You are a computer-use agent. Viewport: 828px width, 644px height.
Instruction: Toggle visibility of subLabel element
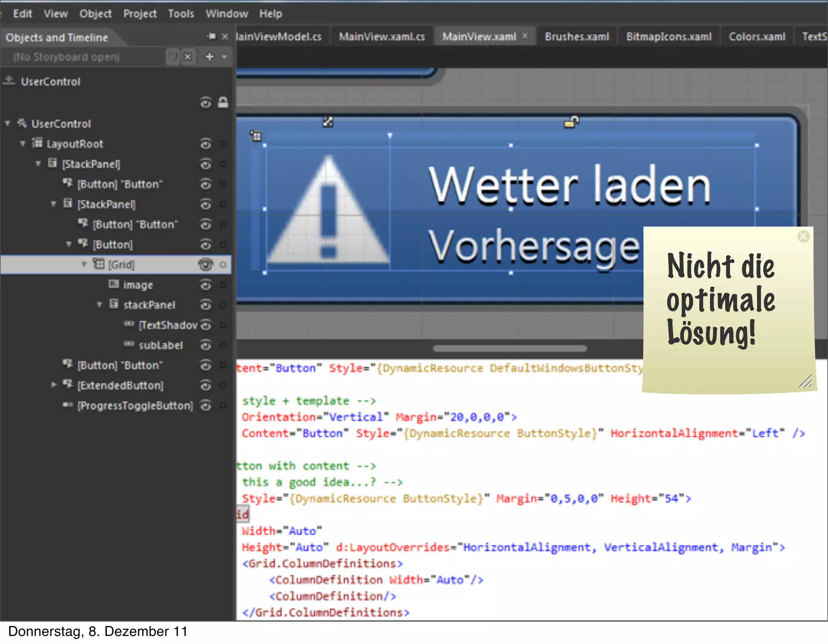click(x=206, y=345)
